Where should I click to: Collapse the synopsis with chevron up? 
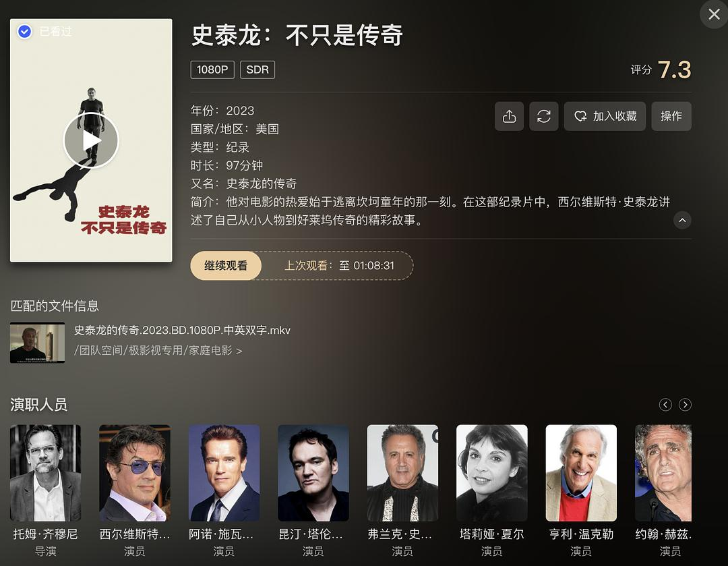(x=682, y=221)
